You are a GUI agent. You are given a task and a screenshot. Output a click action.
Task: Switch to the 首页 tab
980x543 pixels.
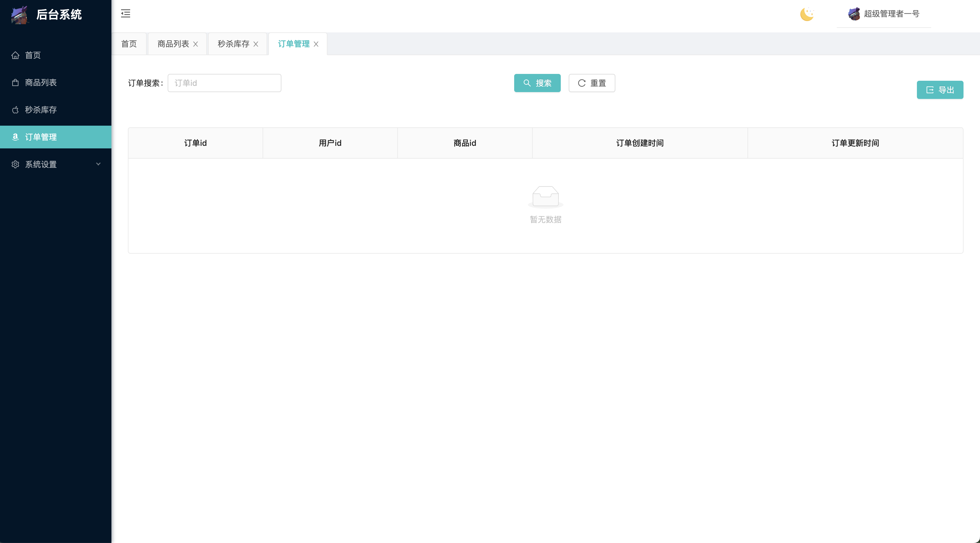click(x=129, y=44)
